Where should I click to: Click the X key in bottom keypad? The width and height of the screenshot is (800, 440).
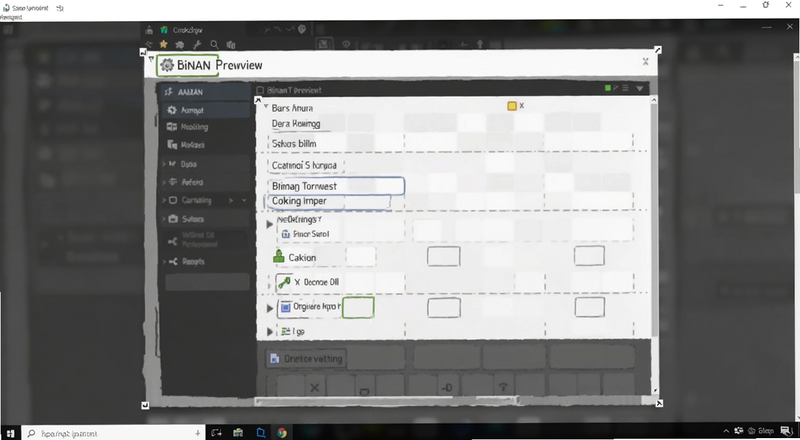click(314, 387)
